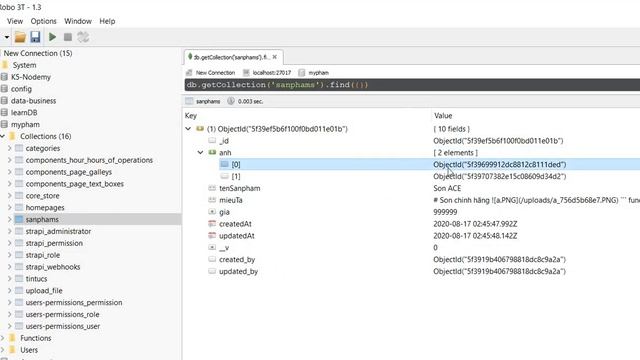640x360 pixels.
Task: Open the View menu
Action: 15,21
